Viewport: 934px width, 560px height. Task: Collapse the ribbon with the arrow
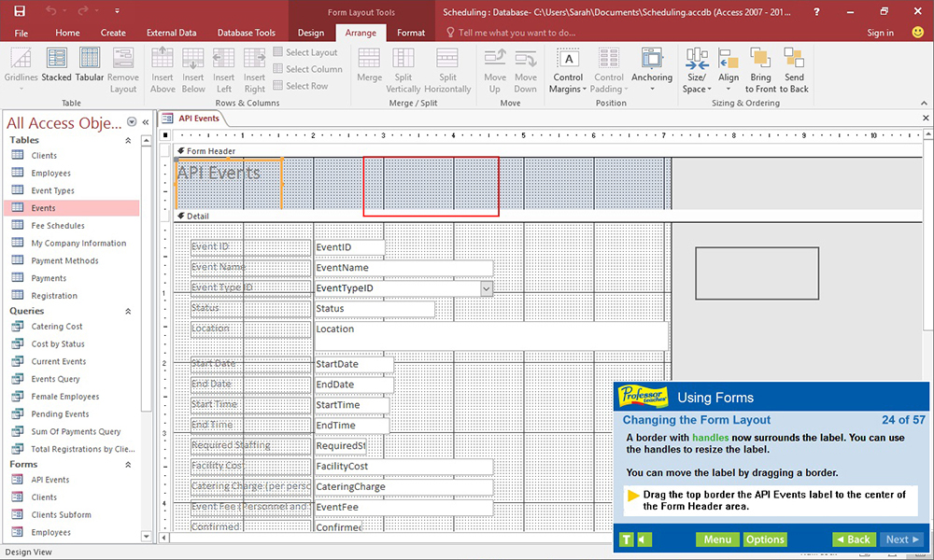point(924,103)
